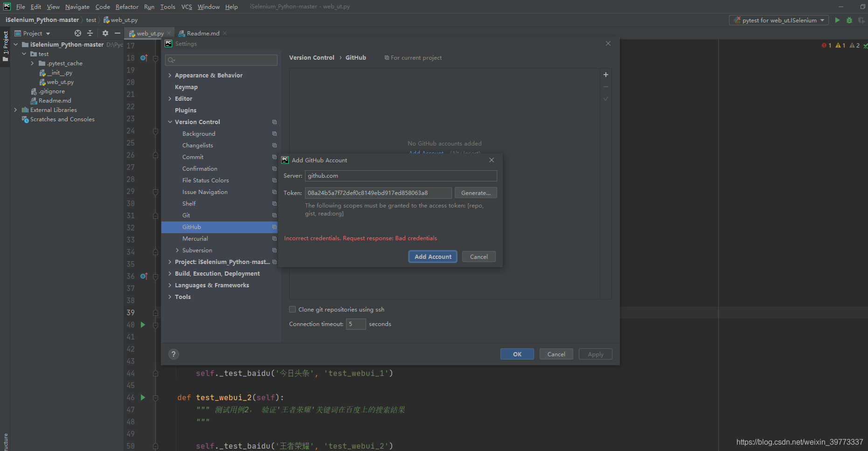Expand External Libraries tree node
868x451 pixels.
pyautogui.click(x=15, y=110)
